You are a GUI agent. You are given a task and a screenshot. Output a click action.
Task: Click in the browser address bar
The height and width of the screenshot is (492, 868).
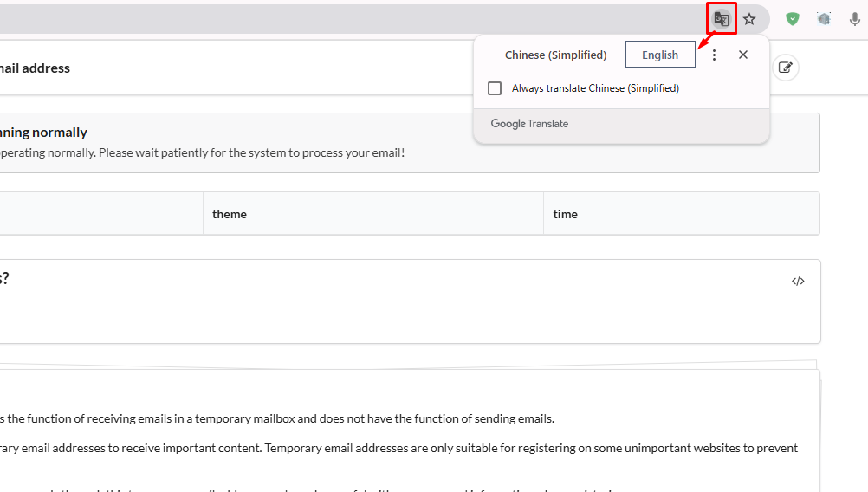(347, 19)
